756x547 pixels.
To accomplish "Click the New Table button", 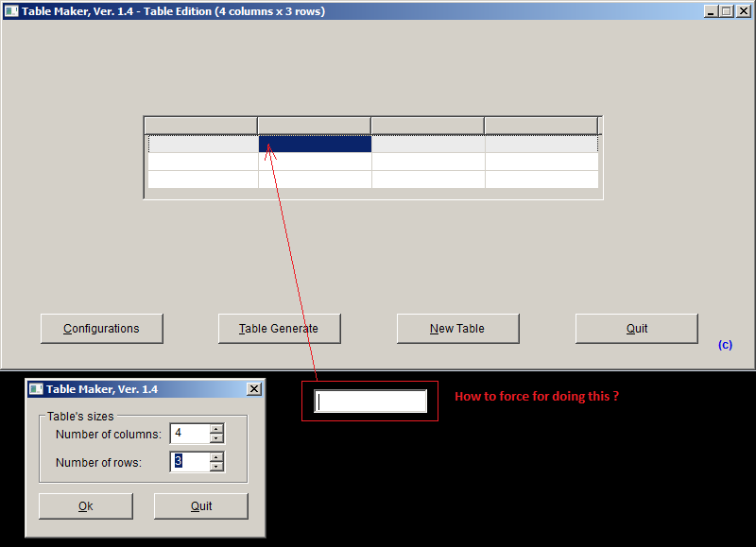I will [457, 328].
